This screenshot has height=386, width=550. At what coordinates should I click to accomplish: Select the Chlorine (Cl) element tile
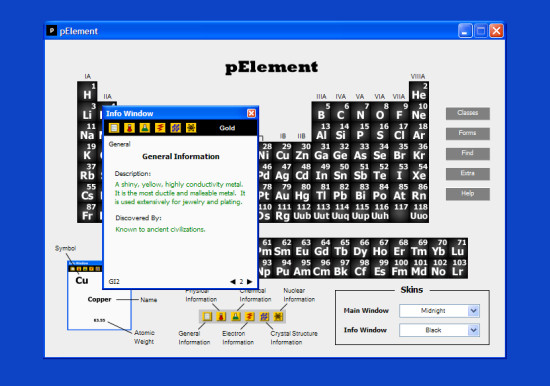400,132
